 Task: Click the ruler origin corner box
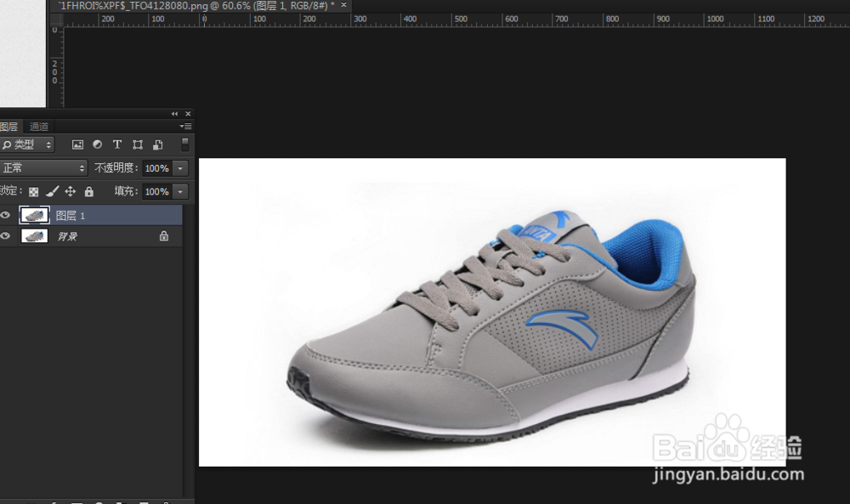[x=56, y=20]
